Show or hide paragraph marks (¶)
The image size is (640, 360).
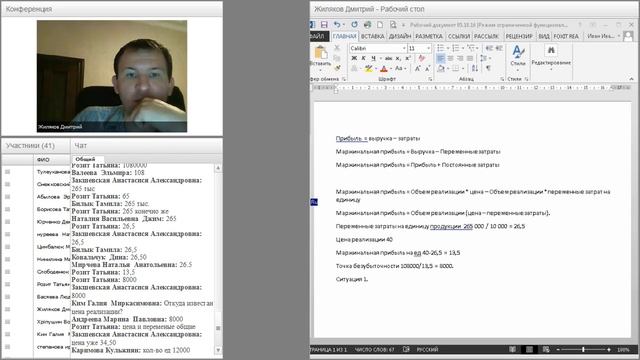489,69
